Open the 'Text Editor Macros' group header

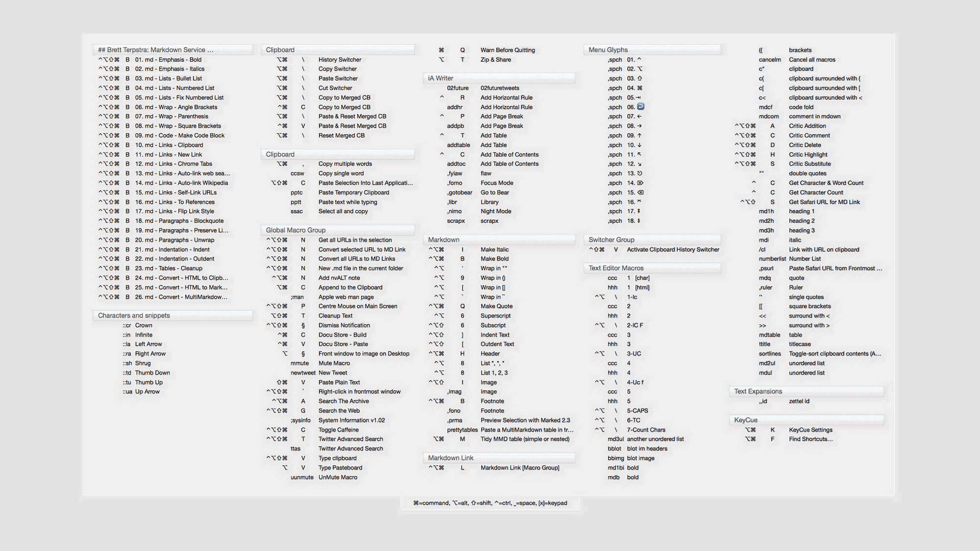652,268
